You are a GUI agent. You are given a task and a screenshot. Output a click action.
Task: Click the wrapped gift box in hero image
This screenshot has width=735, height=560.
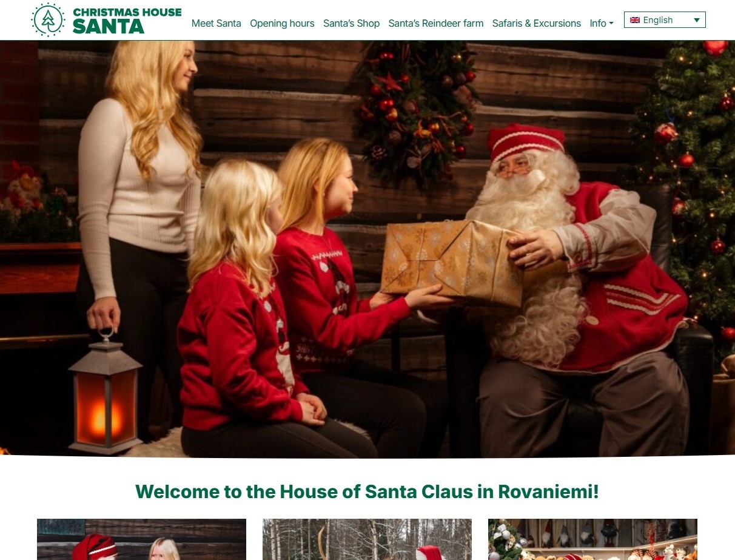pos(453,262)
